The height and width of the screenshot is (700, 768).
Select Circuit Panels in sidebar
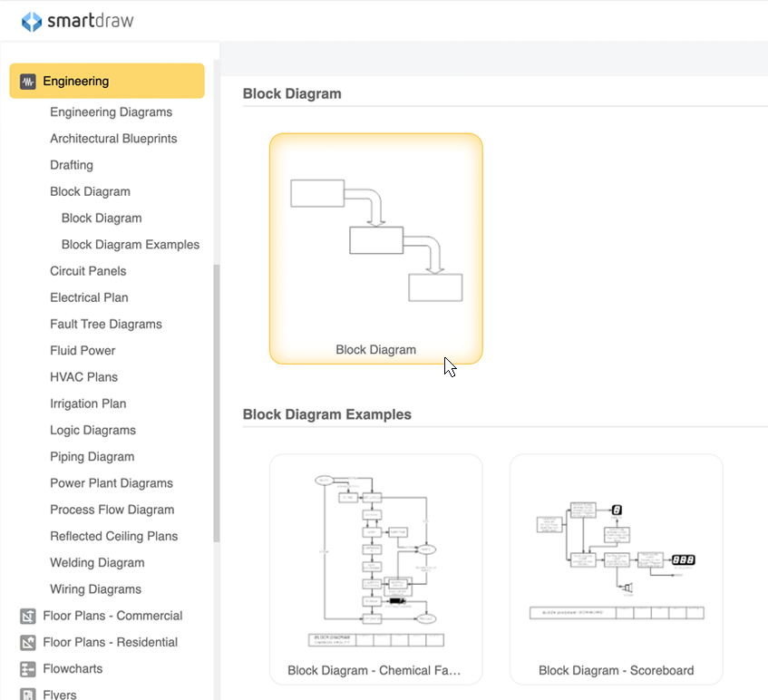tap(88, 271)
